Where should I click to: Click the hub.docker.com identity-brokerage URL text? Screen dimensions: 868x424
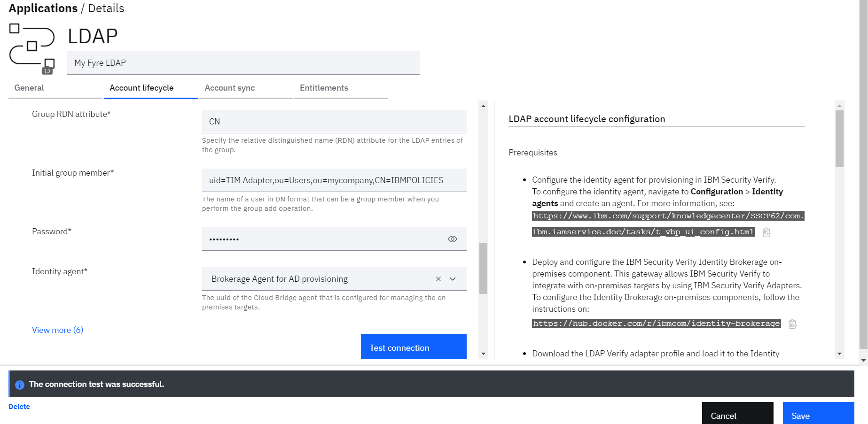click(x=657, y=324)
